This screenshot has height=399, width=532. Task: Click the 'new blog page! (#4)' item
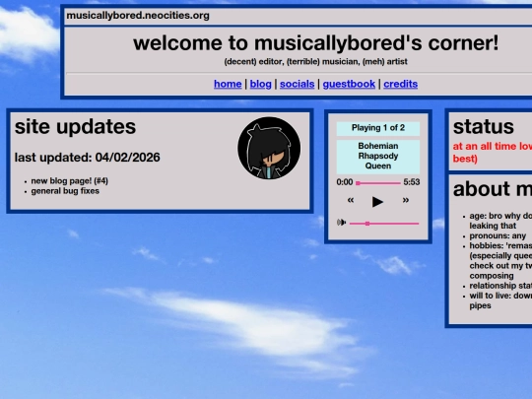click(70, 181)
